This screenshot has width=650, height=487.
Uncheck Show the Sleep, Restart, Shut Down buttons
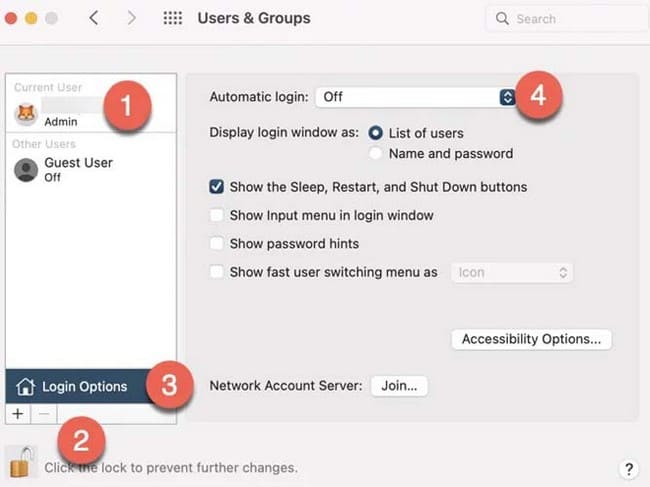pyautogui.click(x=216, y=187)
